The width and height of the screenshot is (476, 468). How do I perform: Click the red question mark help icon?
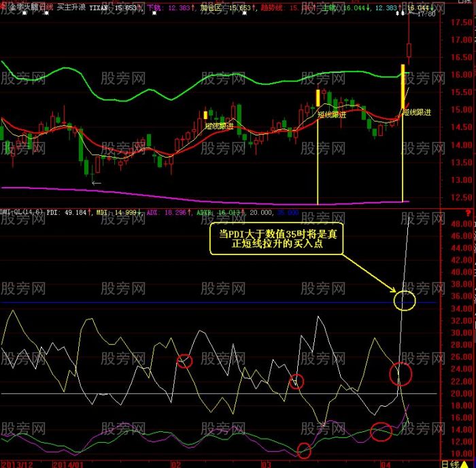coord(468,214)
